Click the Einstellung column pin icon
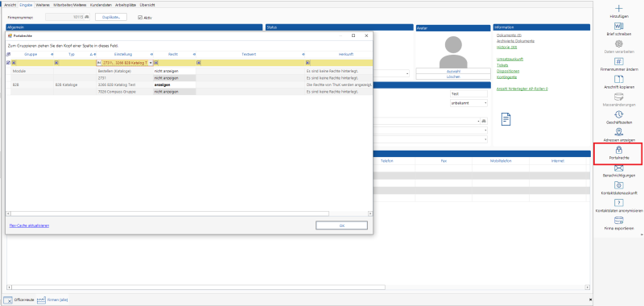Screen dimensions: 644x306 pos(151,54)
